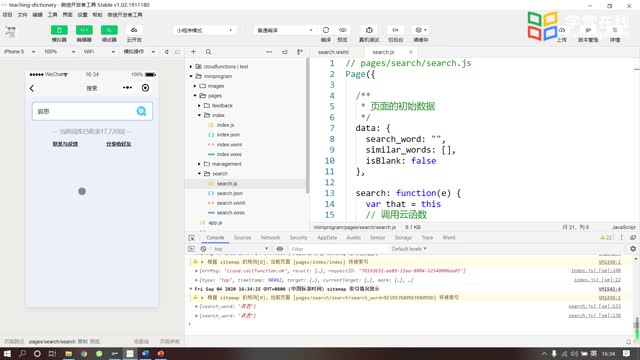Click the three-dot menu in simulator header
This screenshot has width=640, height=360.
[127, 88]
